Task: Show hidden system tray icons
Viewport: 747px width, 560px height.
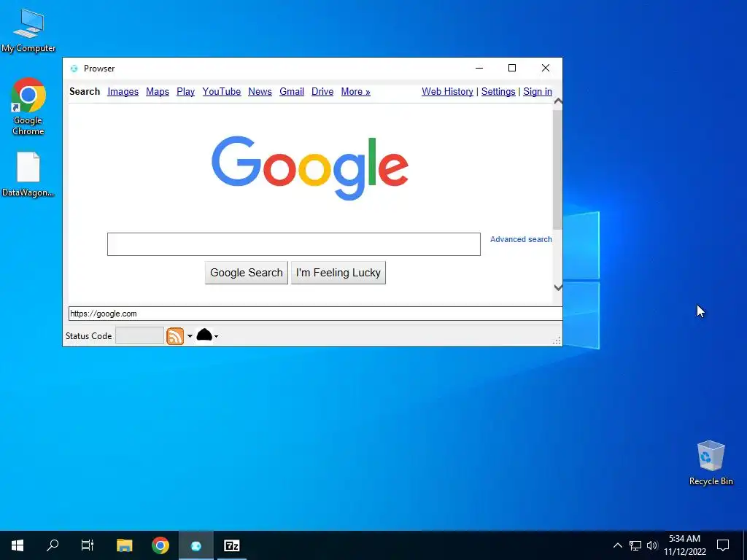Action: [x=617, y=545]
